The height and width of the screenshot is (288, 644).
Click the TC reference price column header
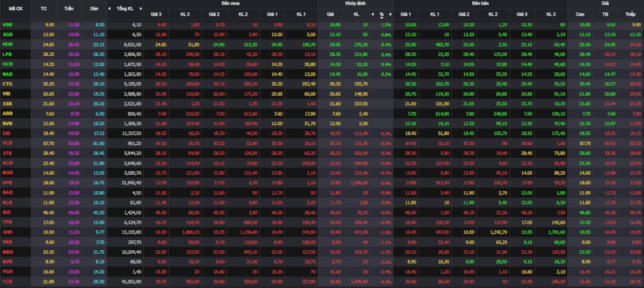(x=45, y=9)
